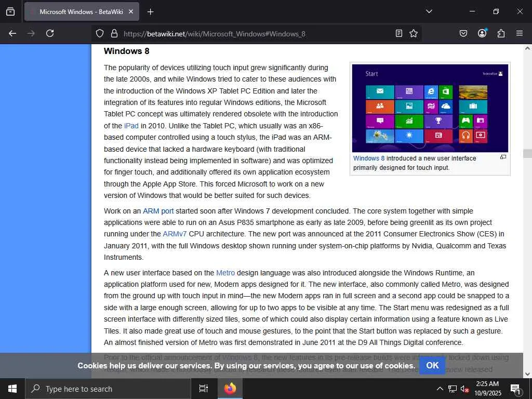Open network status tray icon
Viewport: 532px width, 399px height.
coord(453,389)
